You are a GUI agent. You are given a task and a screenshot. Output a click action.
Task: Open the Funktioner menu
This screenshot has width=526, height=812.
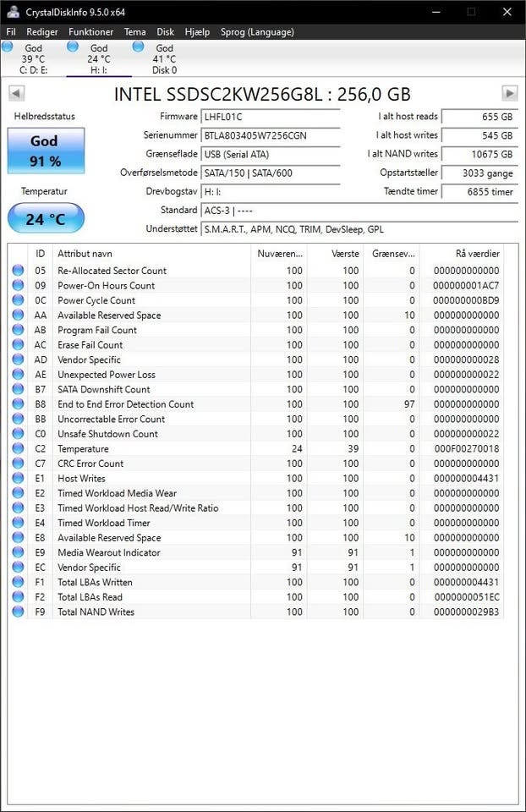coord(90,32)
